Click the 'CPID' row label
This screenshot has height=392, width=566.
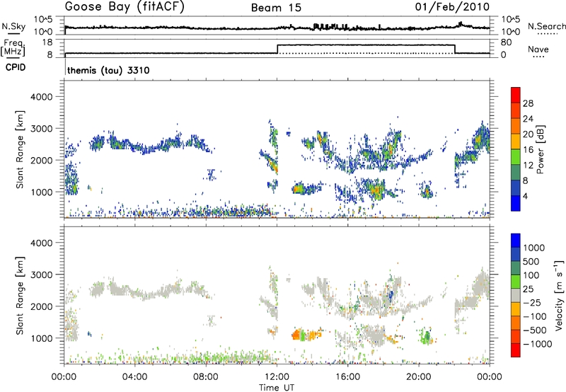point(16,67)
